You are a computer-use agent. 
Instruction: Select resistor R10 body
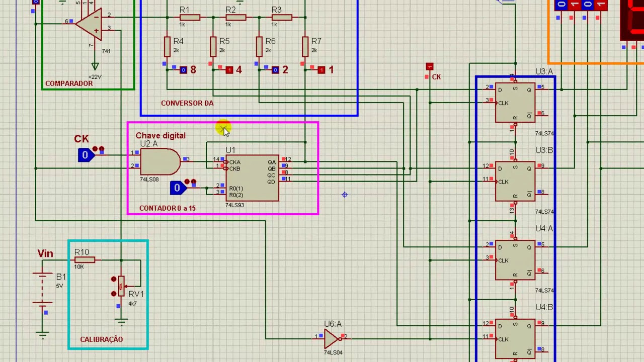(x=85, y=260)
